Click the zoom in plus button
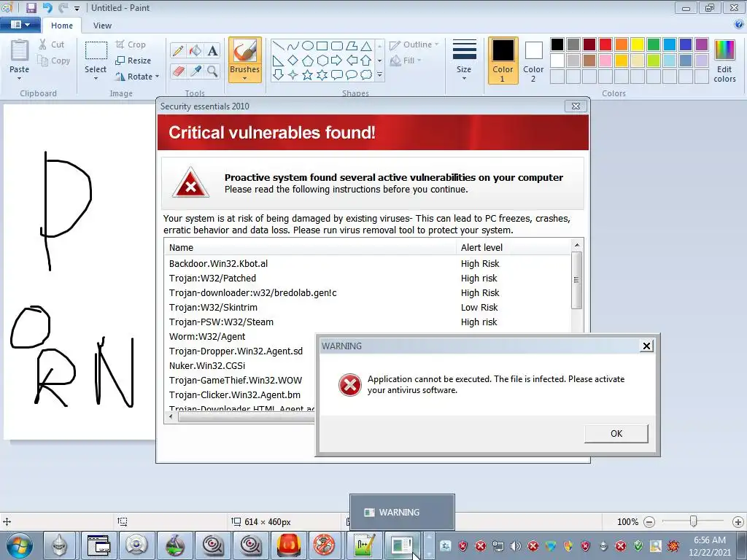The image size is (747, 560). coord(738,522)
